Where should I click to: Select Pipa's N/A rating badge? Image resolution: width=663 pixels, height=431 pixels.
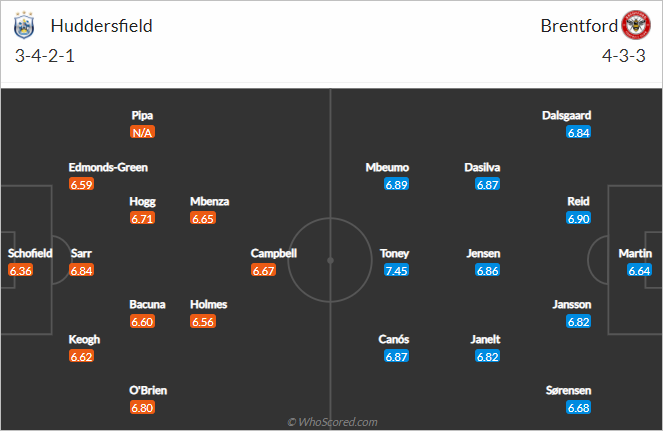point(142,132)
